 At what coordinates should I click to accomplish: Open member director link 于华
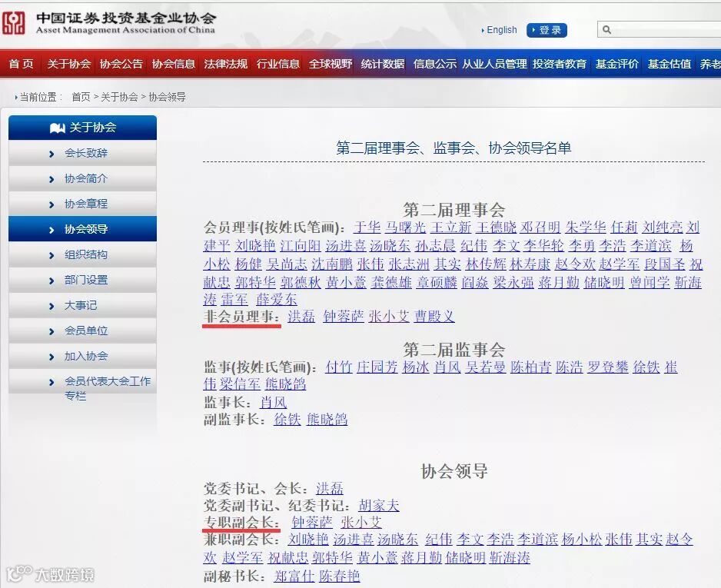click(367, 227)
